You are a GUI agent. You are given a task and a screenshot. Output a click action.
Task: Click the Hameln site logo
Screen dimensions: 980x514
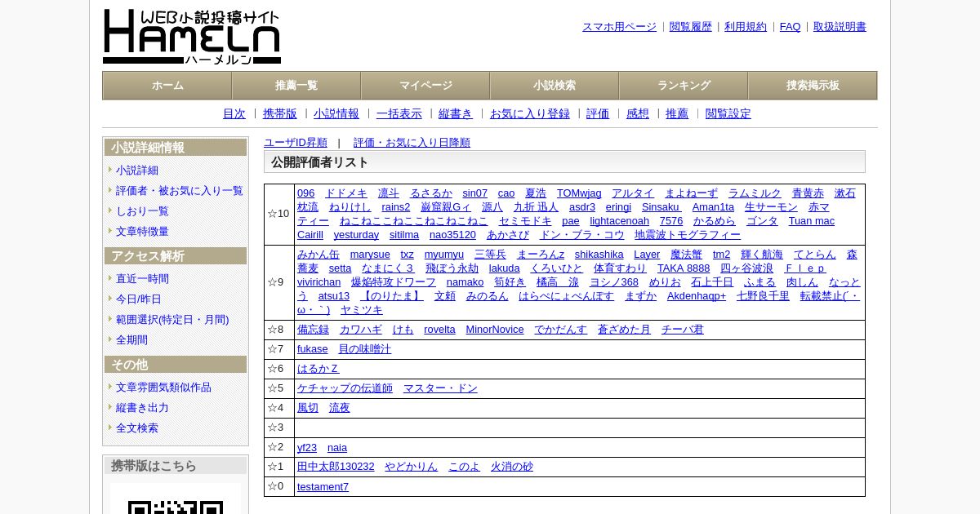(x=192, y=37)
